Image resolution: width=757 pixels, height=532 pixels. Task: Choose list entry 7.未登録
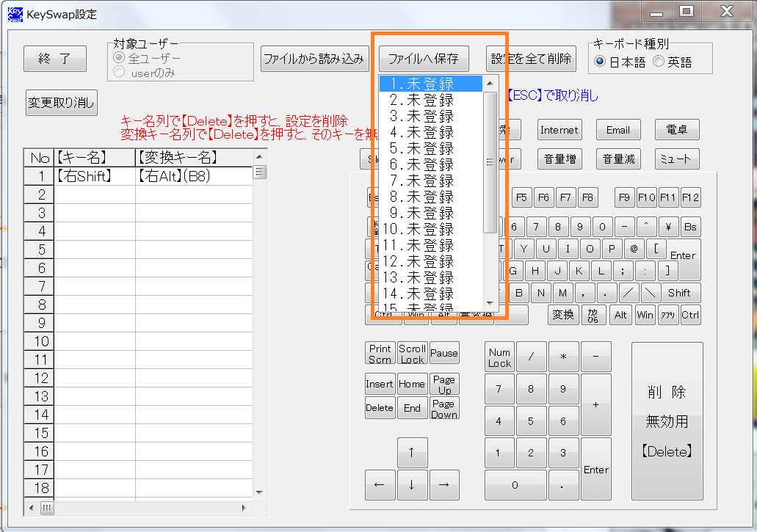430,181
